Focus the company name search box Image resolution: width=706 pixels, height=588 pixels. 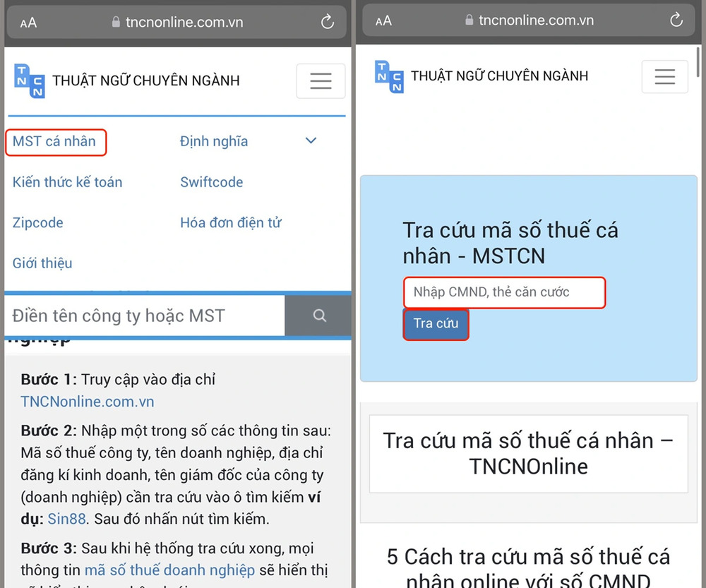[x=141, y=316]
